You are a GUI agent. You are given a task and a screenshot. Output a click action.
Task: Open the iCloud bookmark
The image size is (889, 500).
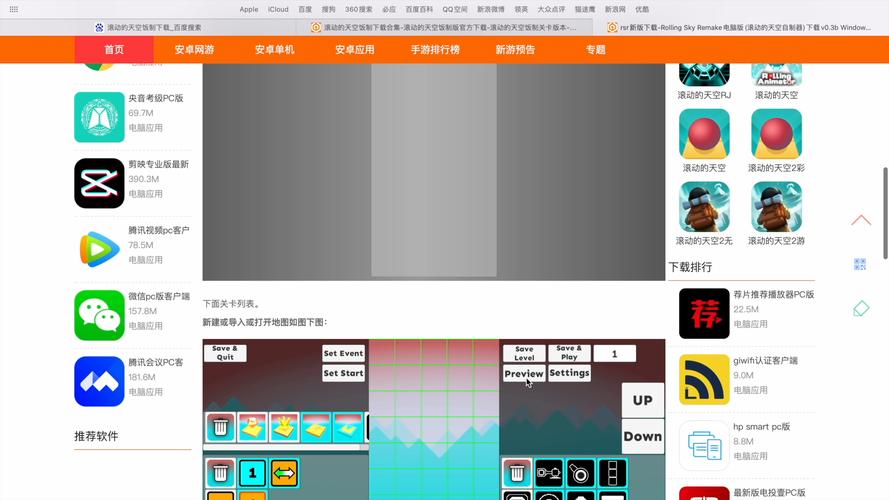(x=278, y=9)
